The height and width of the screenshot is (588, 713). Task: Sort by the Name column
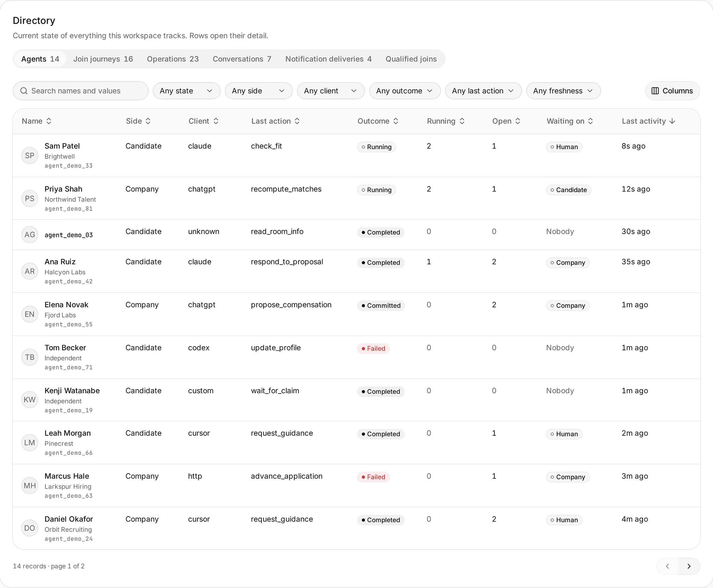37,121
